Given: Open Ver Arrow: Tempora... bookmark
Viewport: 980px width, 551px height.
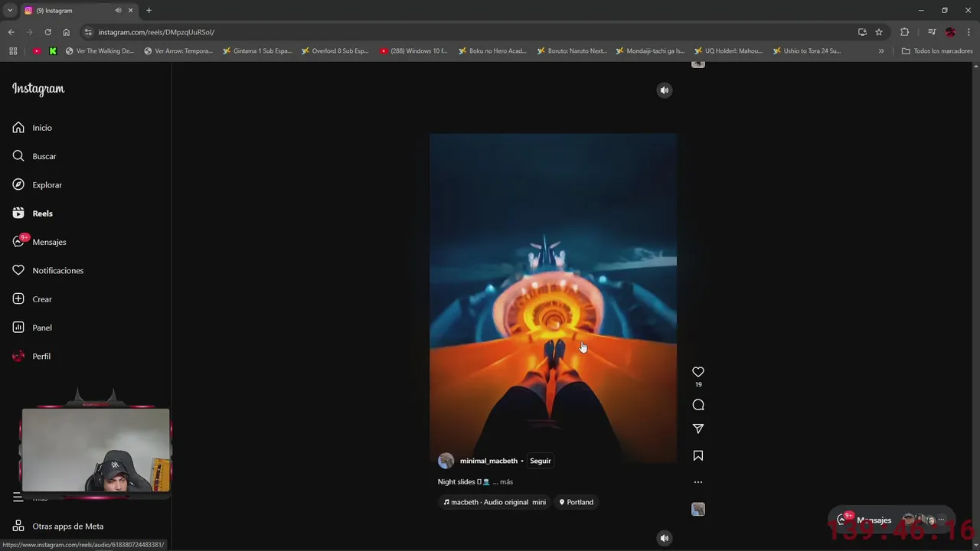Looking at the screenshot, I should [x=178, y=51].
